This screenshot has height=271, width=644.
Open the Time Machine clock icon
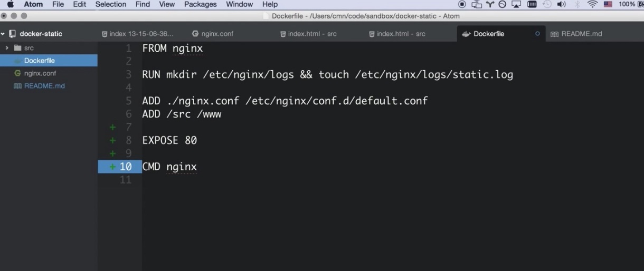[547, 4]
